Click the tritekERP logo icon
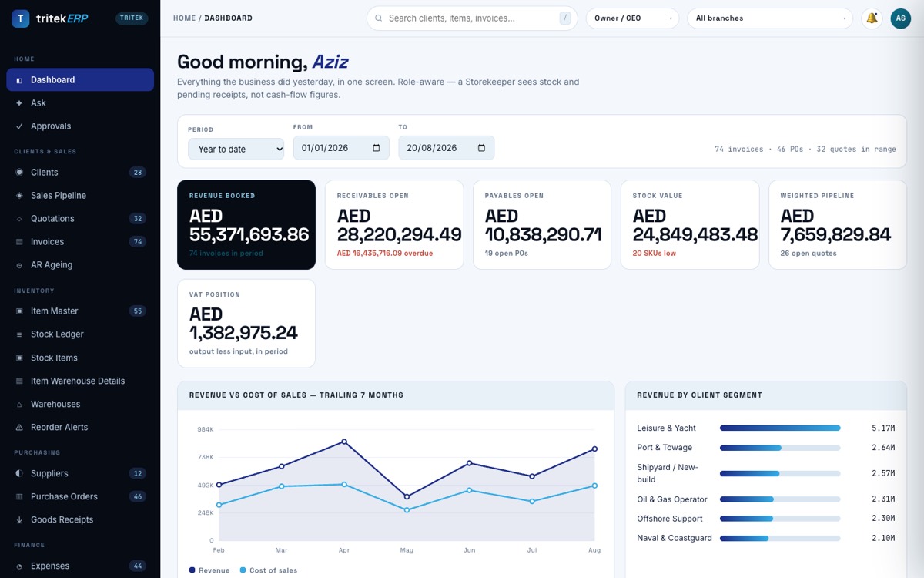Viewport: 924px width, 578px height. point(21,18)
